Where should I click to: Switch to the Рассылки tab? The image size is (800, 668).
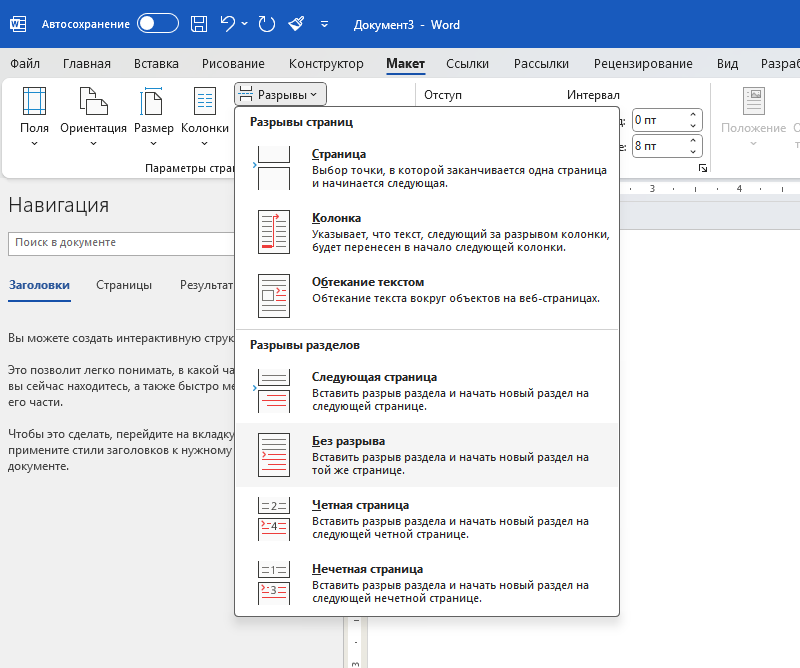pyautogui.click(x=541, y=63)
